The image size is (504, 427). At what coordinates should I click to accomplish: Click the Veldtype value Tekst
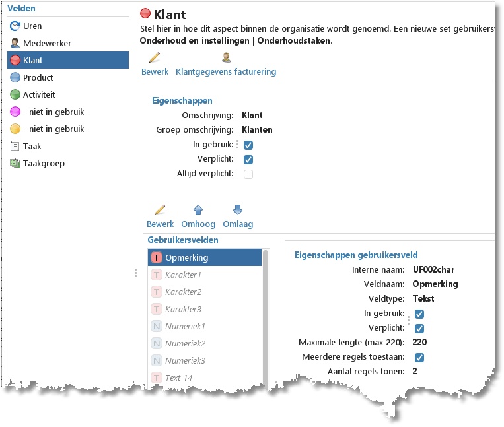pos(423,298)
